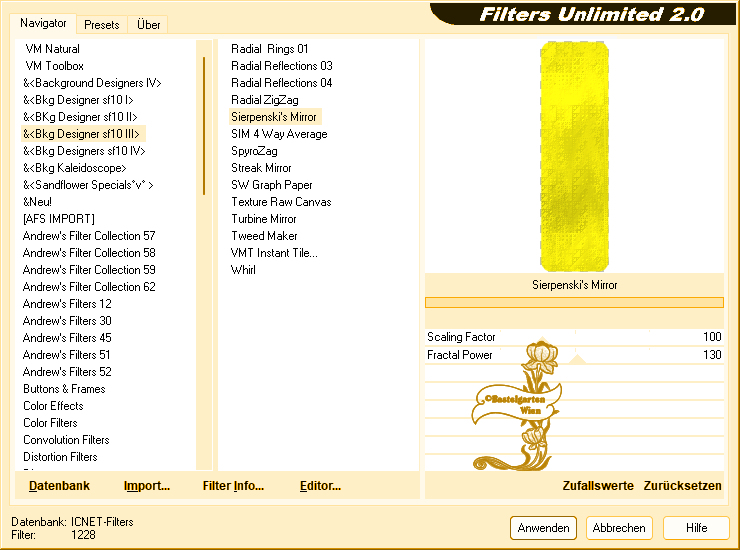The image size is (740, 550).
Task: Open the Datenbank menu button
Action: pos(59,485)
